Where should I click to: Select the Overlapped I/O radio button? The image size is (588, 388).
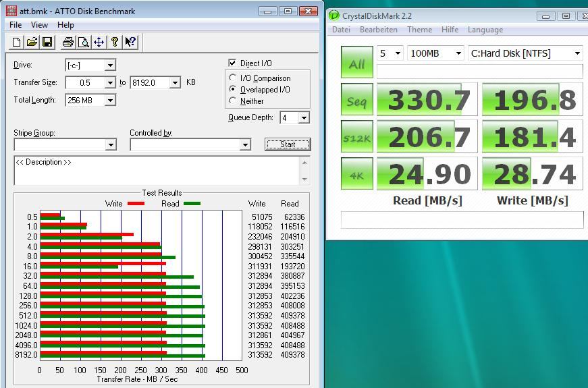232,89
